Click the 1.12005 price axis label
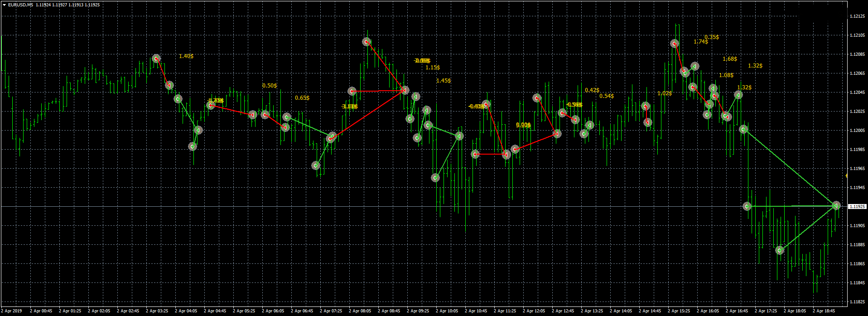868x316 pixels. tap(856, 131)
